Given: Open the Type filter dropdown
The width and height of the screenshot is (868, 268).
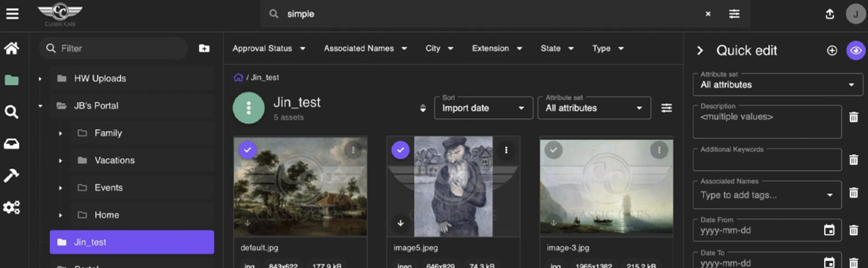Looking at the screenshot, I should (x=608, y=49).
